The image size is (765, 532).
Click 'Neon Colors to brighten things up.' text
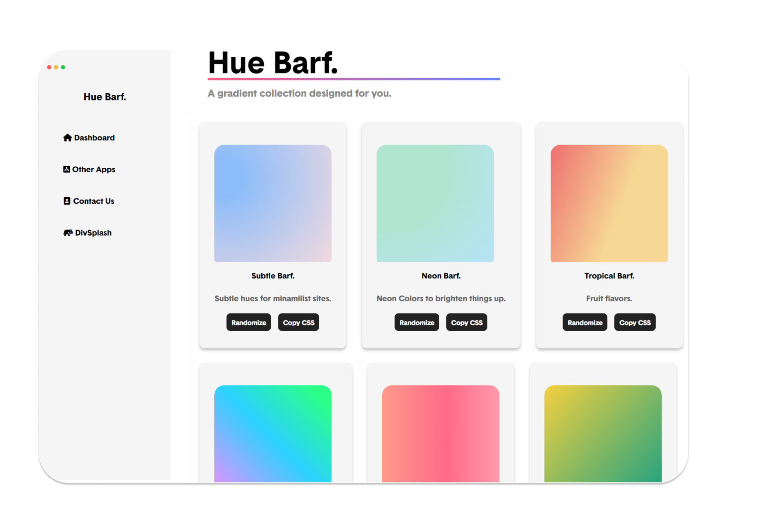pos(441,298)
